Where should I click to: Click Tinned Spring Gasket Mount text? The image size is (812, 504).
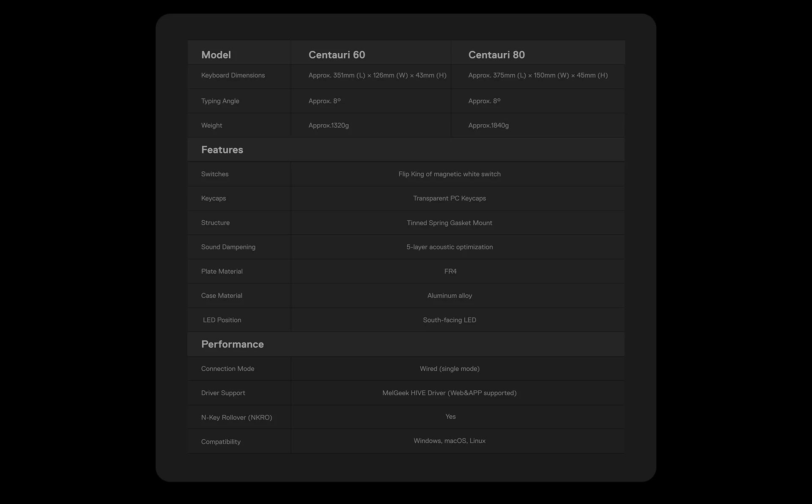[x=449, y=223]
